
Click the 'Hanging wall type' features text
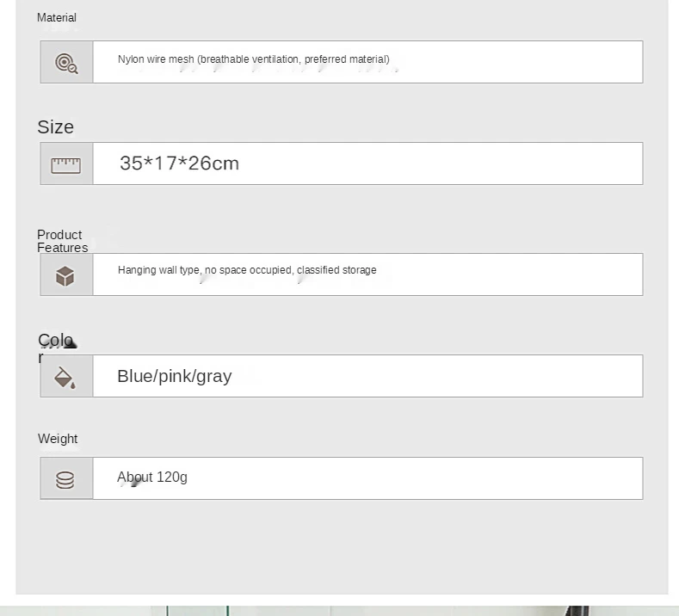158,270
